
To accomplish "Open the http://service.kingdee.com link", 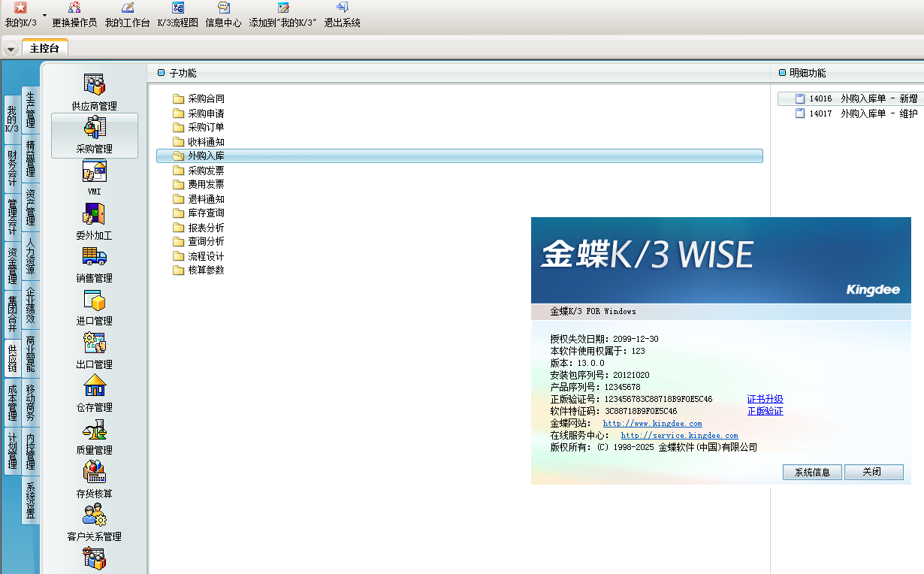I will (679, 436).
